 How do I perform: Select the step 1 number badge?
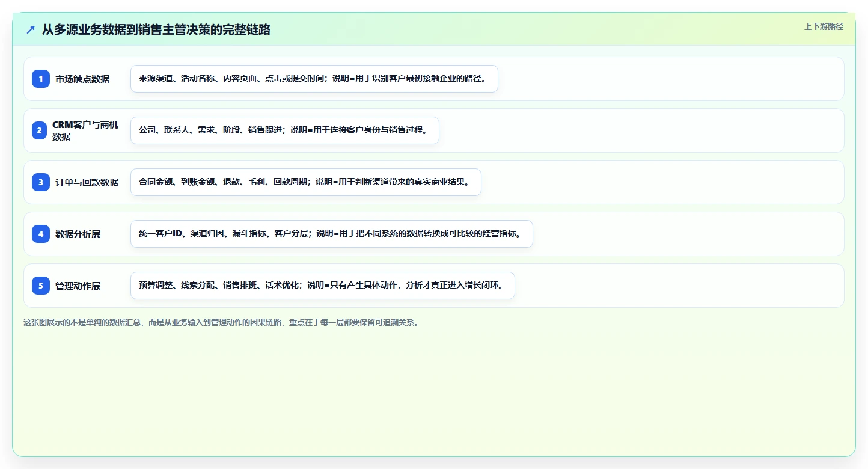41,79
